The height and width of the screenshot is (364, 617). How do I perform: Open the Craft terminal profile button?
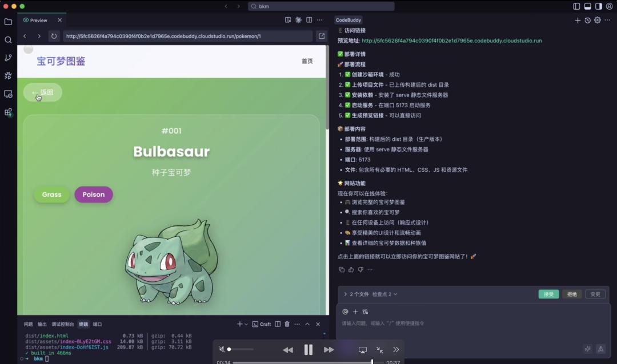(262, 324)
